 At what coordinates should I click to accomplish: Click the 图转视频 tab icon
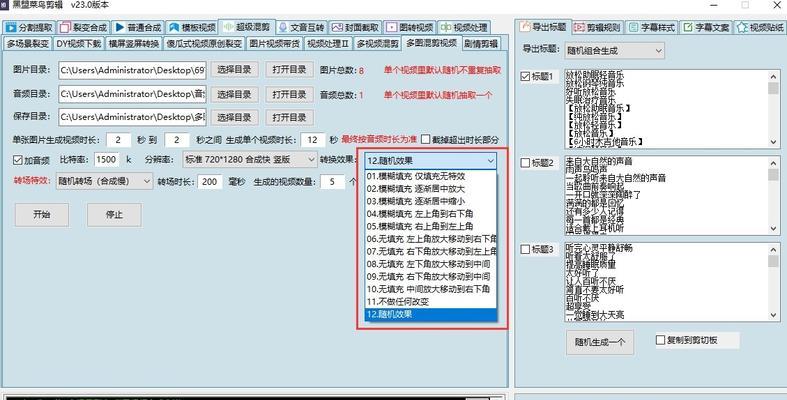click(391, 27)
